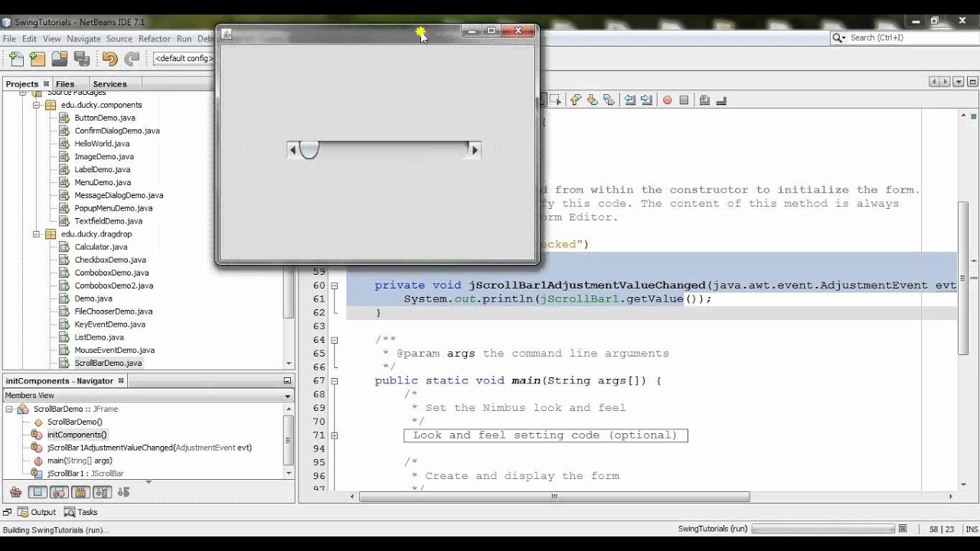Toggle Show Static Members filter

click(59, 492)
